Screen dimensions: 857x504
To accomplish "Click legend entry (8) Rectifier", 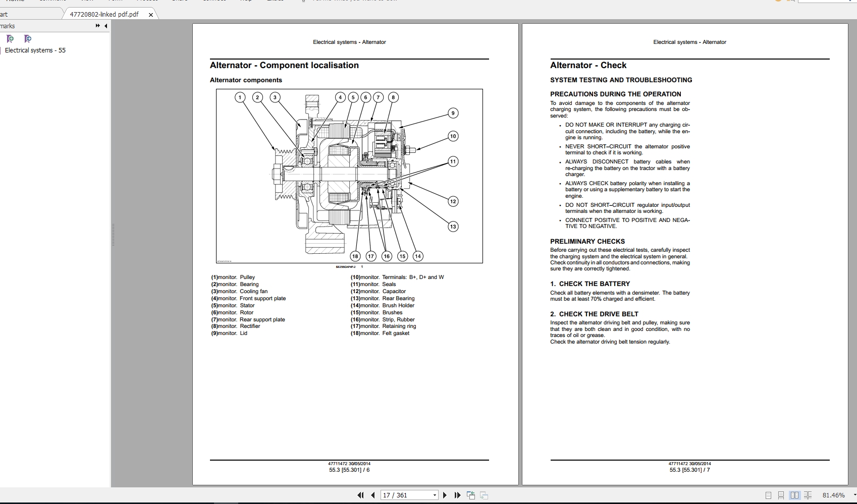I will [236, 326].
